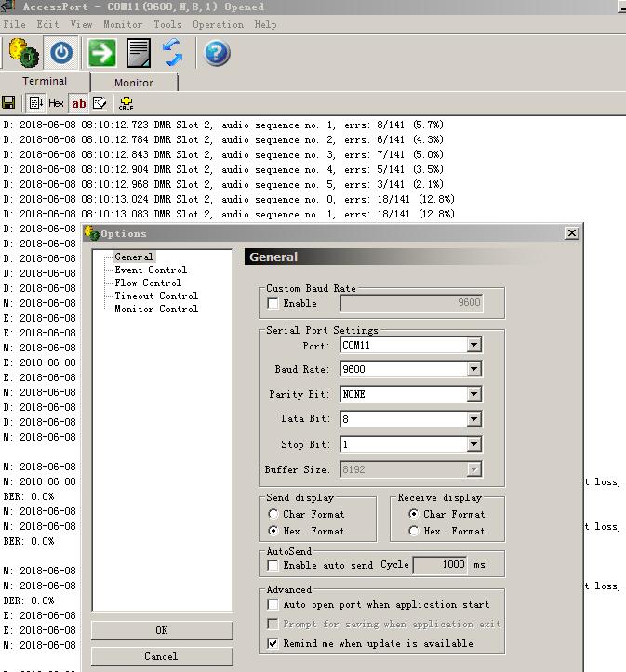Open the Help menu
This screenshot has height=672, width=626.
(265, 24)
